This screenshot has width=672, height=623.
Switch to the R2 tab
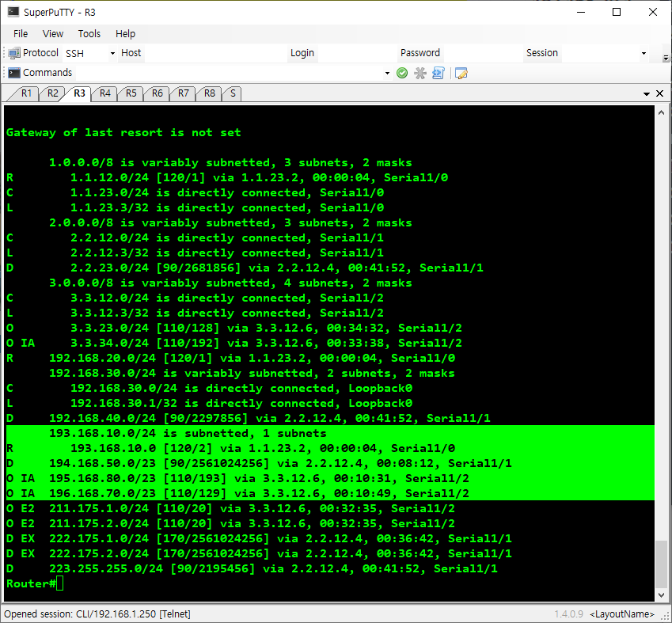coord(52,93)
